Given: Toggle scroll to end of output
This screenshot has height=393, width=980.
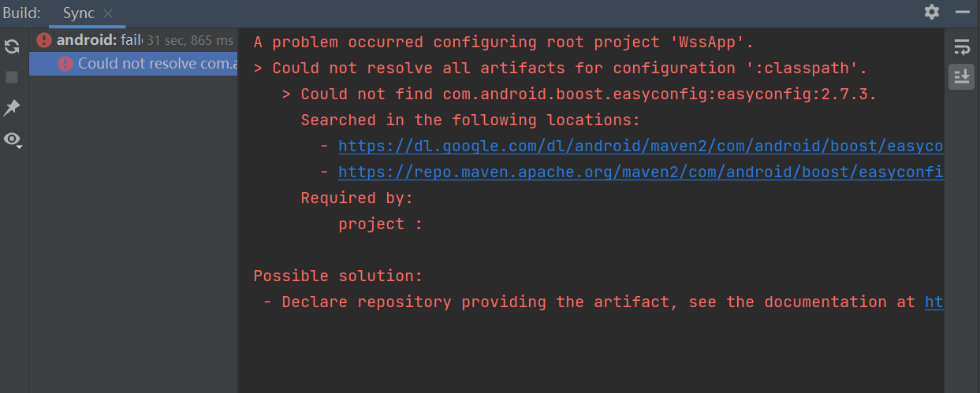Looking at the screenshot, I should pyautogui.click(x=961, y=77).
